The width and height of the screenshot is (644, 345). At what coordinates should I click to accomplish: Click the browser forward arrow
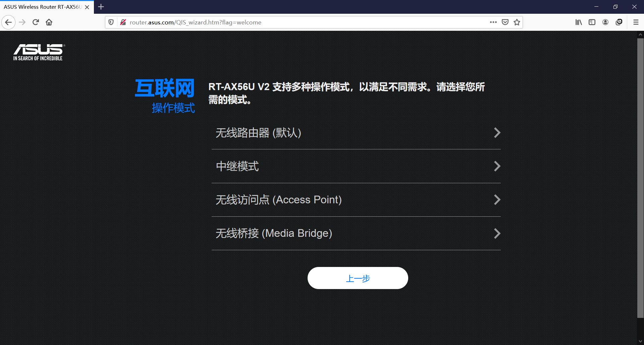[x=22, y=22]
